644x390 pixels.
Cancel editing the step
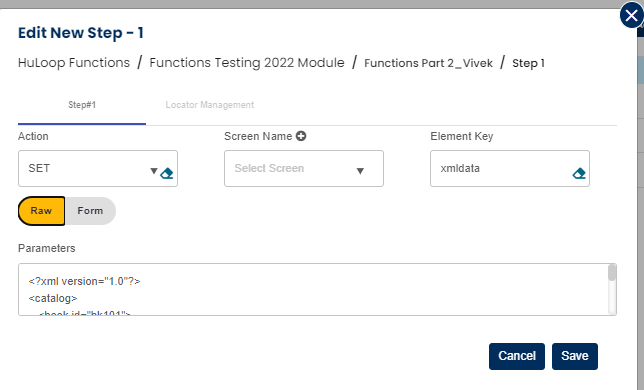pos(517,356)
